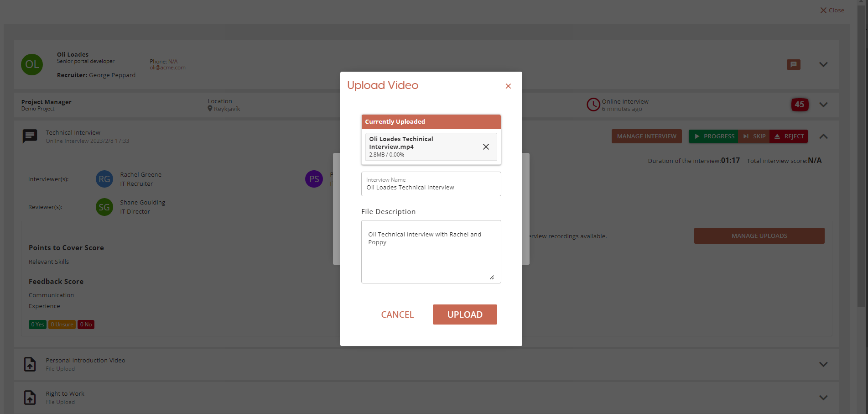Click the Online Interview clock icon
Image resolution: width=868 pixels, height=414 pixels.
(593, 105)
